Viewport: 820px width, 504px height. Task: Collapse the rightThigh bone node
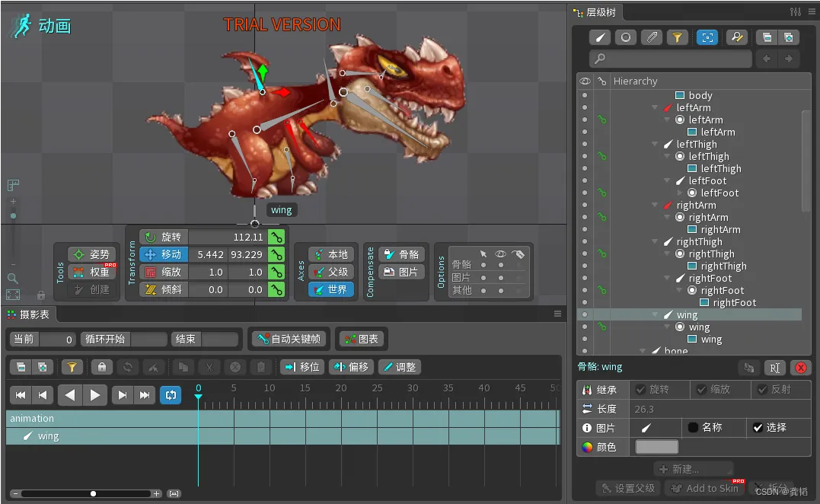pos(655,241)
